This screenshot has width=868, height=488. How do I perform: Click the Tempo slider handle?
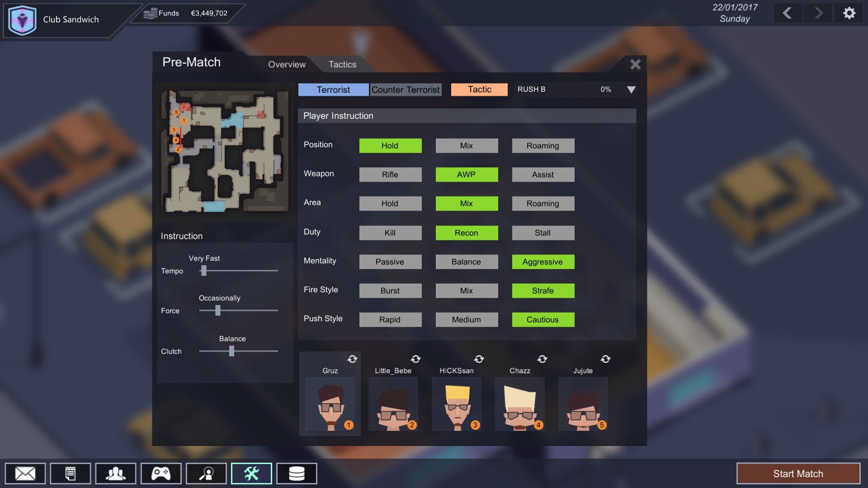coord(204,271)
